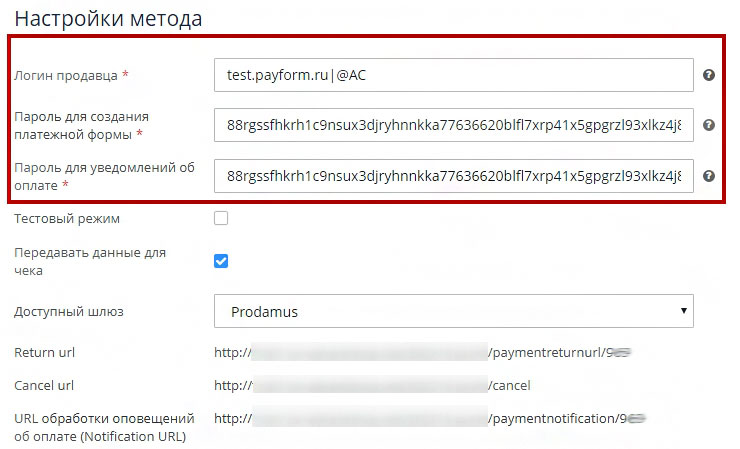740x449 pixels.
Task: Click help icon beside Логин продавца field
Action: pos(709,75)
